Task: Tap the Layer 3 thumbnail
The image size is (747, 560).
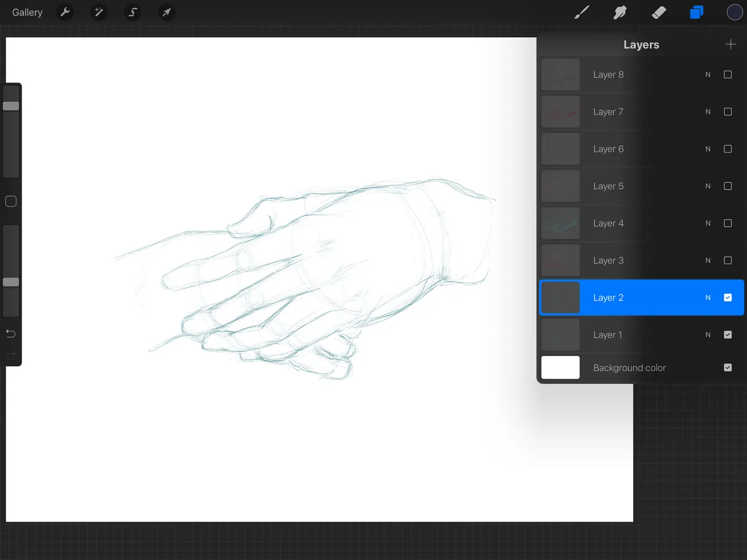Action: tap(560, 260)
